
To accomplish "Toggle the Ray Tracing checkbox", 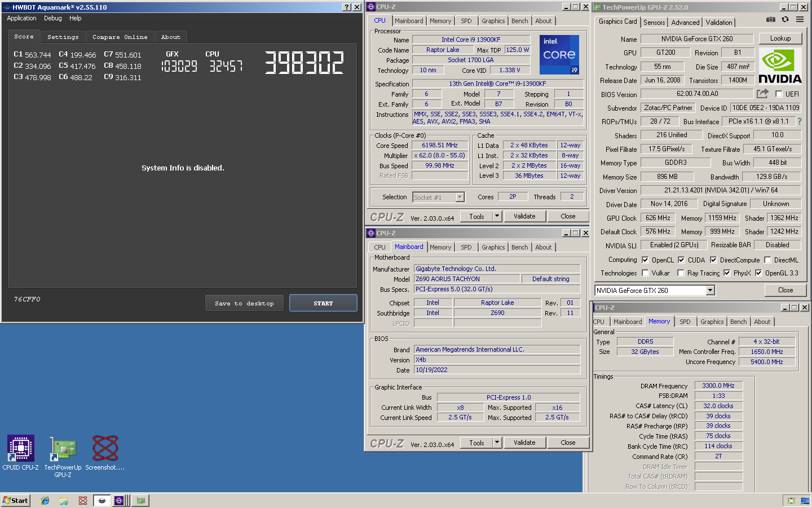I will click(x=681, y=273).
